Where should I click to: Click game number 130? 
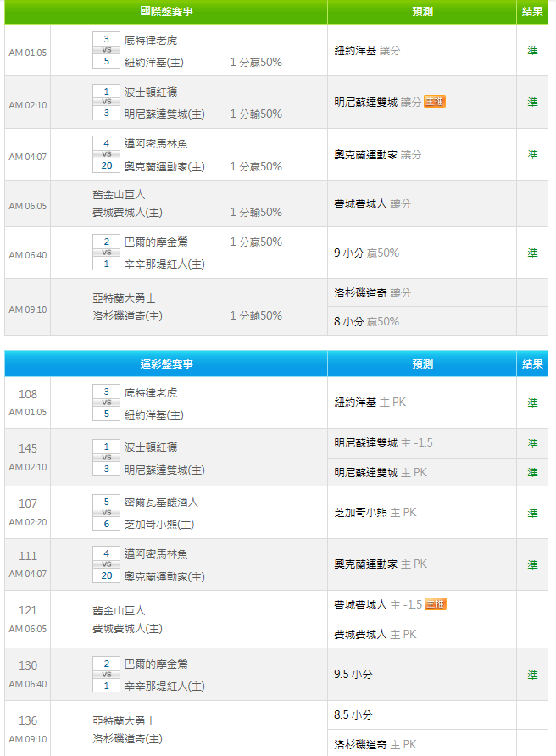[x=27, y=666]
